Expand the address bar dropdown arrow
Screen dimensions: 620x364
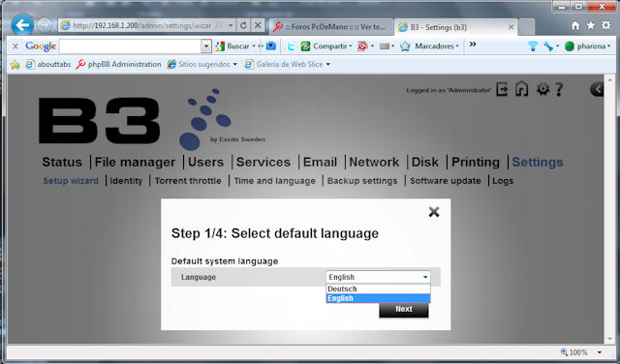tap(231, 25)
